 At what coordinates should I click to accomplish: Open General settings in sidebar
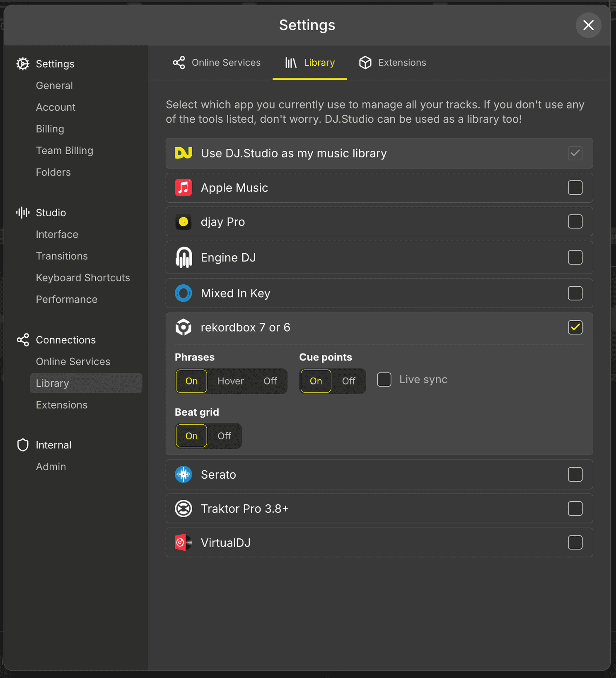(54, 86)
